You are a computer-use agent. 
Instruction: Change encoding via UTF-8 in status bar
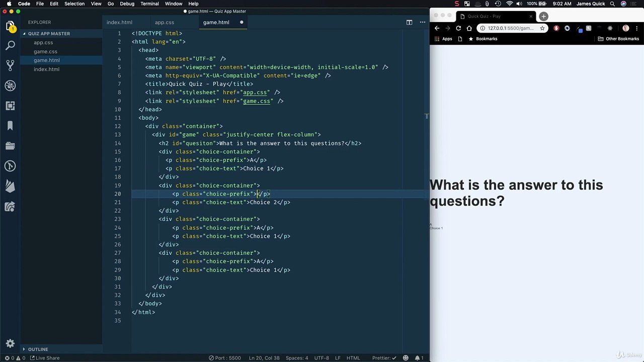[x=321, y=358]
